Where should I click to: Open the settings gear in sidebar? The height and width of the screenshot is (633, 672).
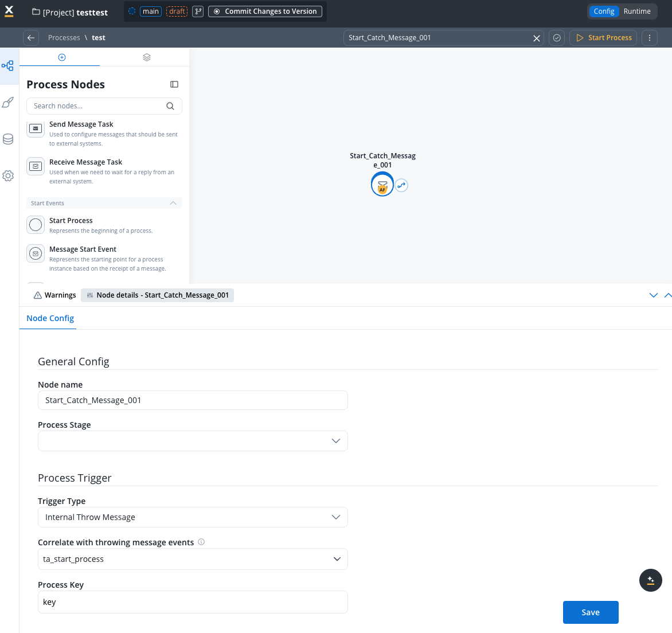pos(8,176)
